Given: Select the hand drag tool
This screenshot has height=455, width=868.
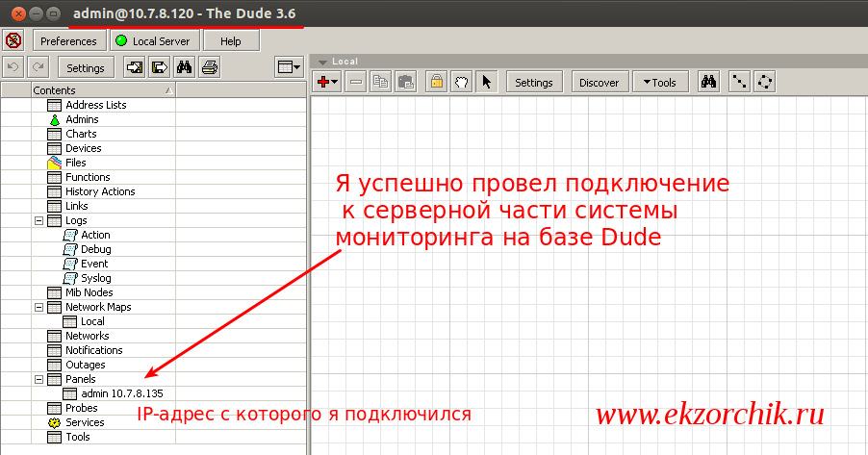Looking at the screenshot, I should (462, 82).
